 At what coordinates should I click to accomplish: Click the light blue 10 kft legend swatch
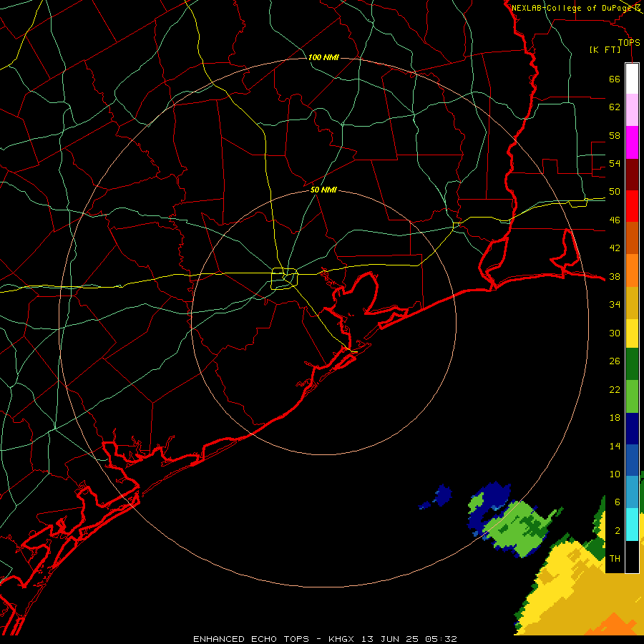coord(632,492)
